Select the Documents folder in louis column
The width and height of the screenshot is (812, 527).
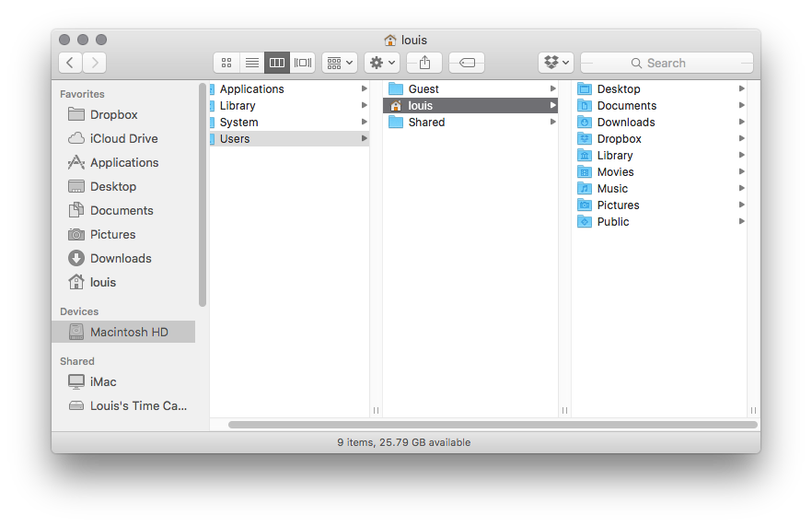[x=659, y=106]
